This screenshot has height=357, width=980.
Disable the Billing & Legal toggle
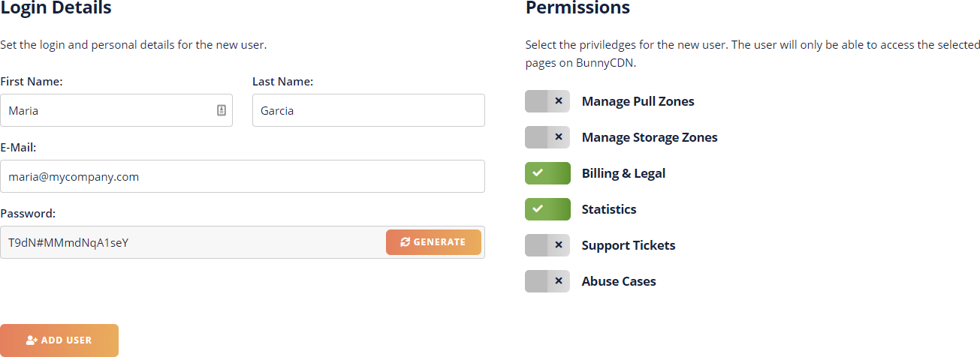tap(547, 173)
